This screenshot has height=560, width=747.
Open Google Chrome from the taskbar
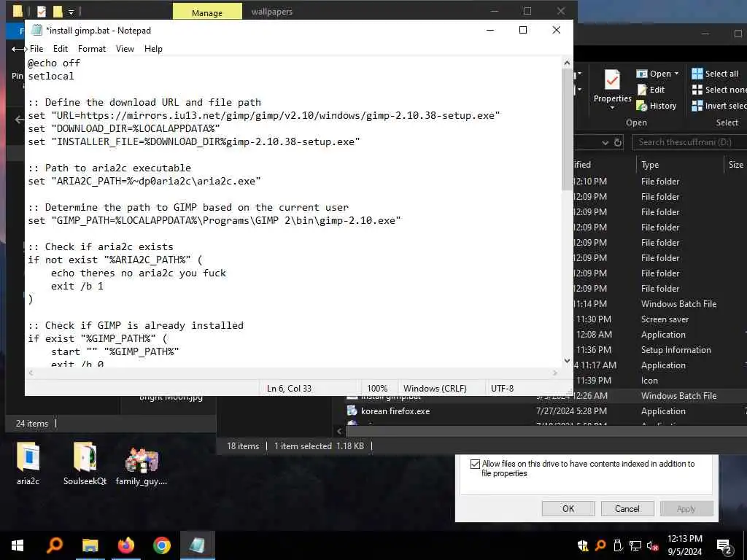(x=162, y=545)
